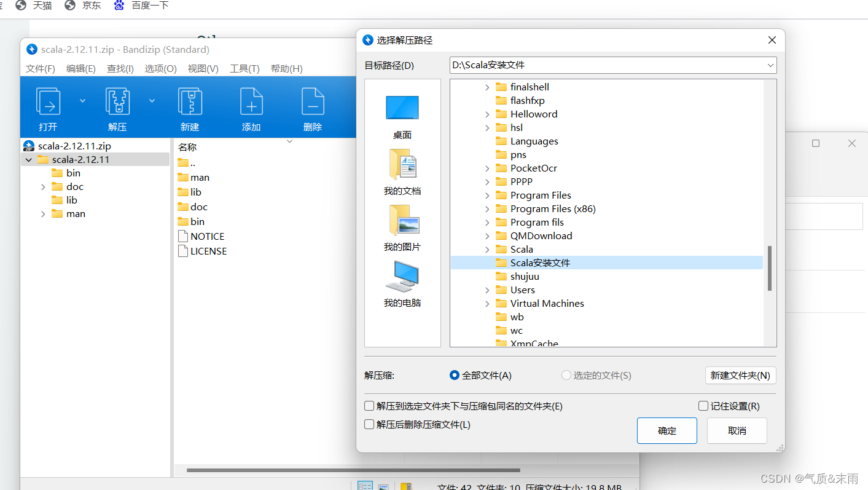This screenshot has height=490, width=868.
Task: Open the 百度一下 bookmark link
Action: [x=150, y=6]
